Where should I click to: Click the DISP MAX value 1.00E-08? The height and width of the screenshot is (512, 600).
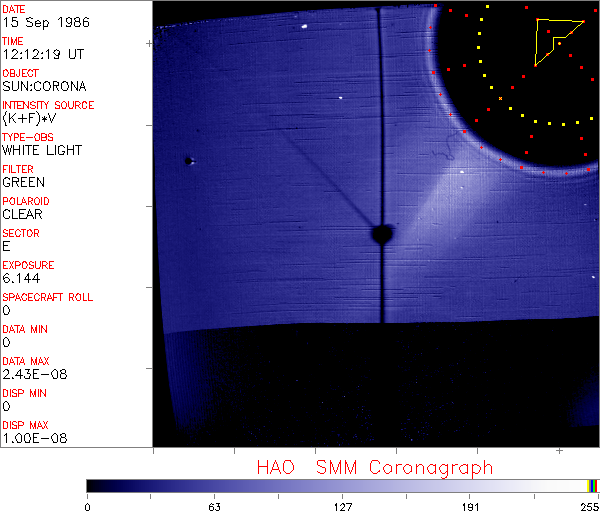(x=31, y=438)
